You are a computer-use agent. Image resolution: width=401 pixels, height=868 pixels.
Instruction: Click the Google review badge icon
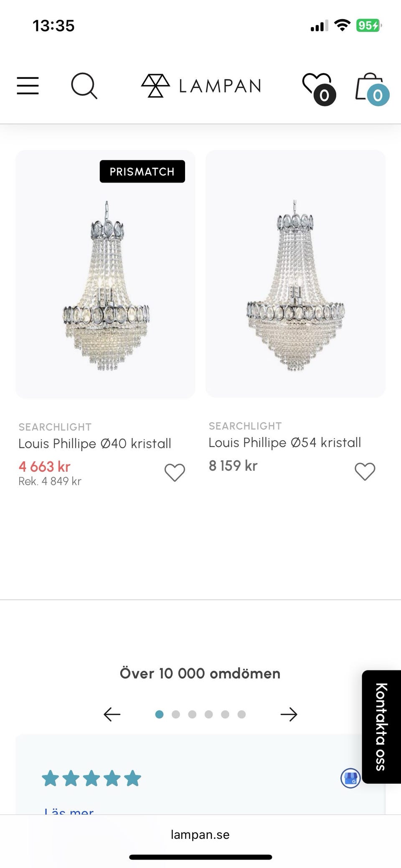click(350, 778)
